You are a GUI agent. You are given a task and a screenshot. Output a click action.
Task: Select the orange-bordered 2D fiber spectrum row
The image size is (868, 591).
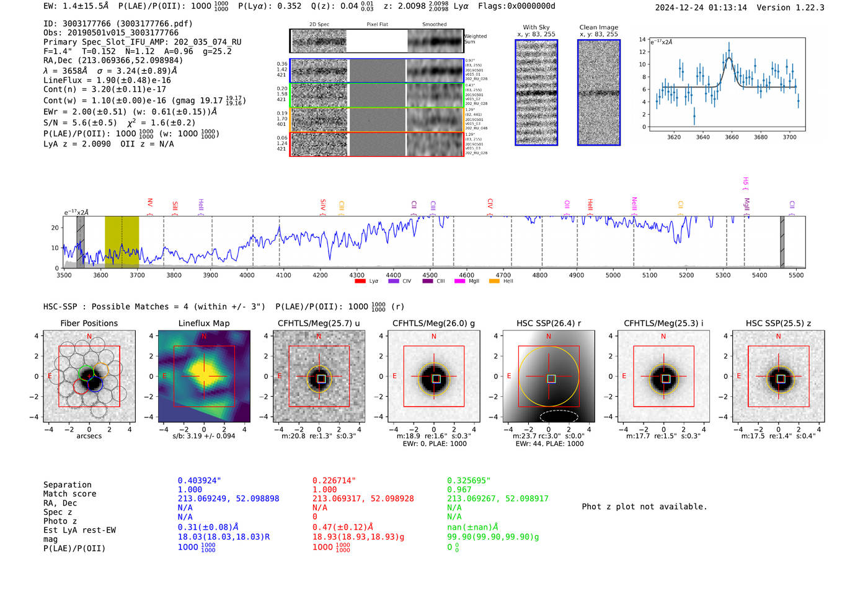pos(377,120)
